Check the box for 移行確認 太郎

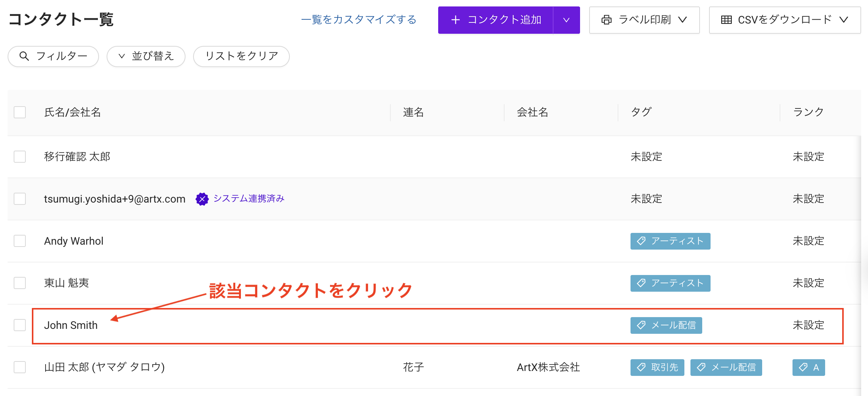(x=20, y=157)
